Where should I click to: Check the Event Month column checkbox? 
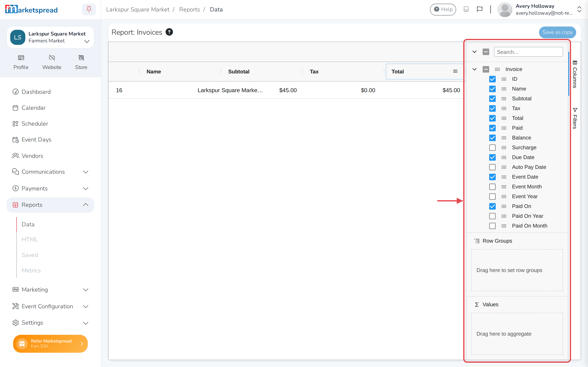tap(492, 187)
